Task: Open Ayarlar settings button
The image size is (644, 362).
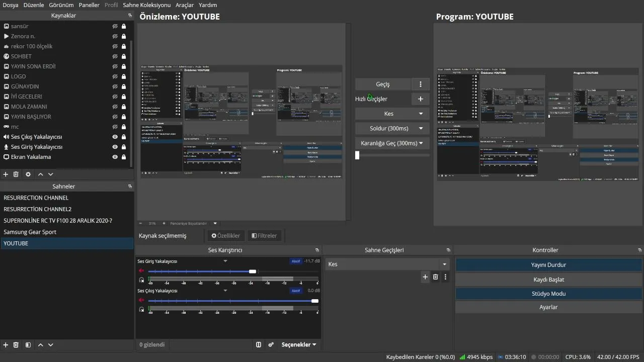Action: [x=548, y=307]
